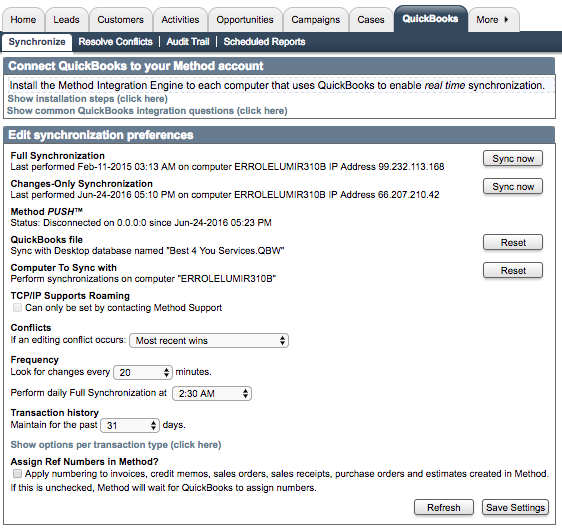The image size is (562, 531).
Task: Select the Synchronize sub-tab
Action: pos(37,42)
